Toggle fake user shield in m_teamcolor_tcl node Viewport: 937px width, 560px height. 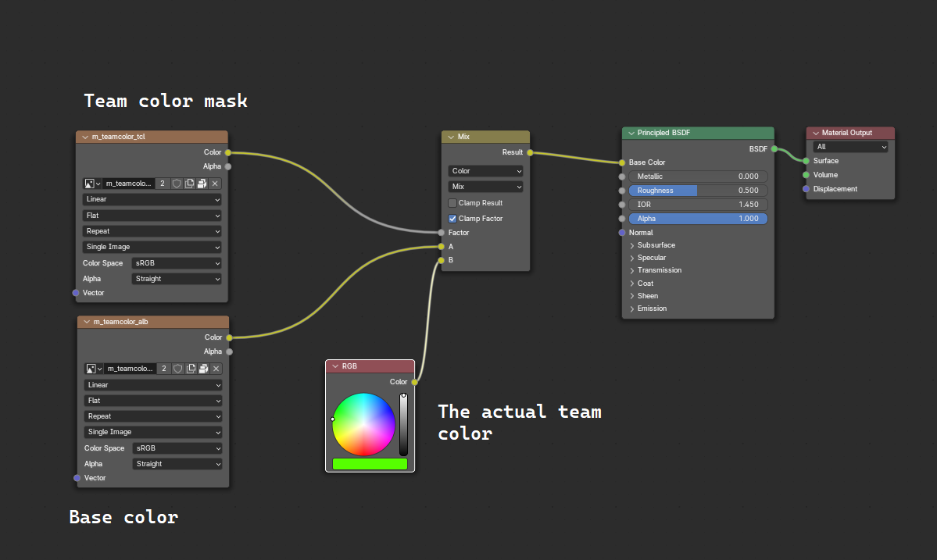[177, 184]
